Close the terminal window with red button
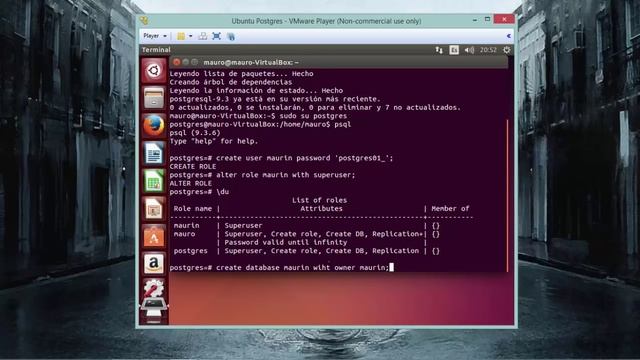640x360 pixels. 176,62
